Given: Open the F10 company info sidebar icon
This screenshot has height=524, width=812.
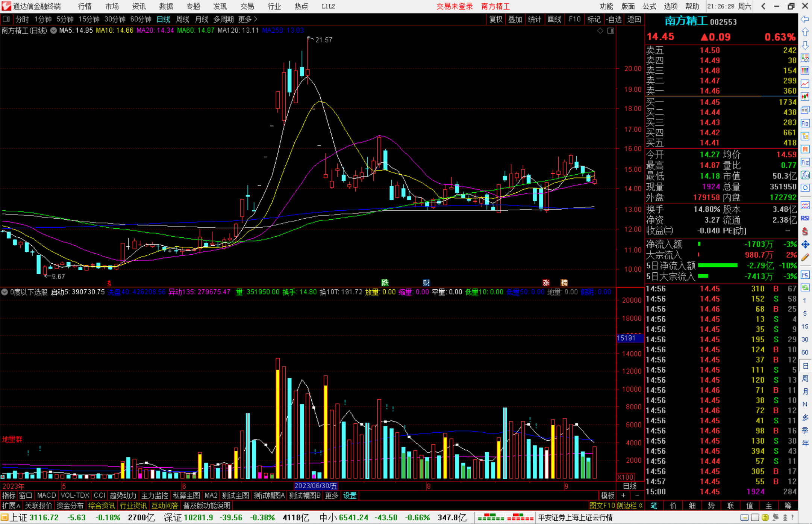Looking at the screenshot, I should tap(805, 123).
